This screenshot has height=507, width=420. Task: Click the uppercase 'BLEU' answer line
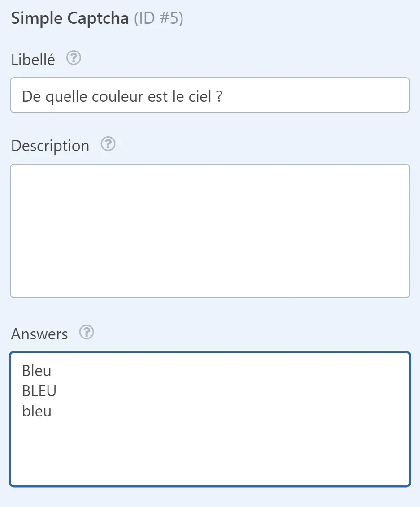39,391
